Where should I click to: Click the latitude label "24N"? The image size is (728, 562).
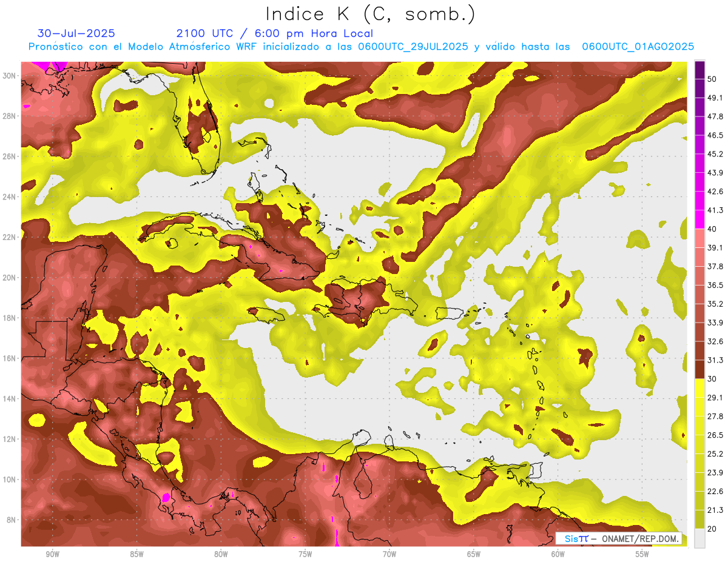[9, 196]
